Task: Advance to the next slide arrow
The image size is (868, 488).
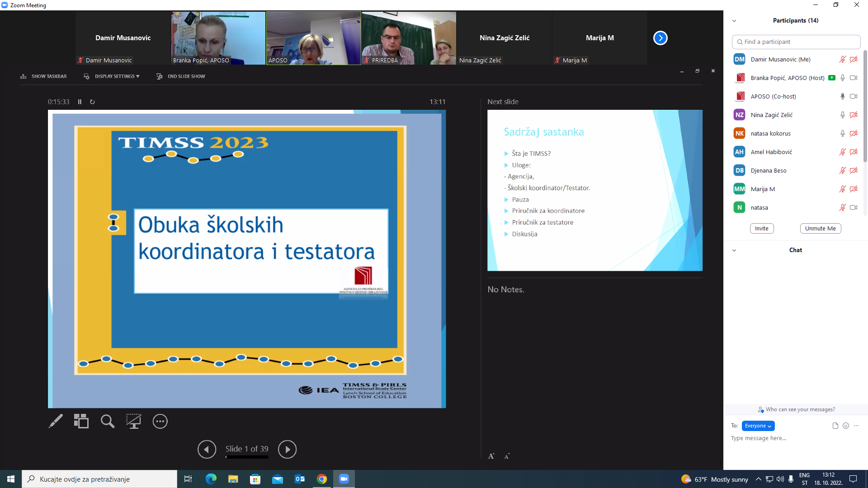Action: point(287,449)
